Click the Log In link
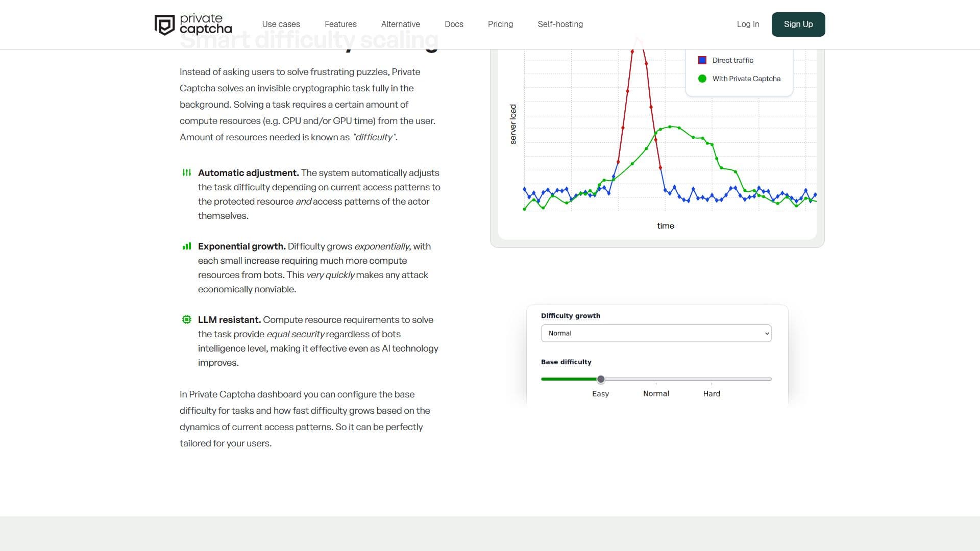 748,24
